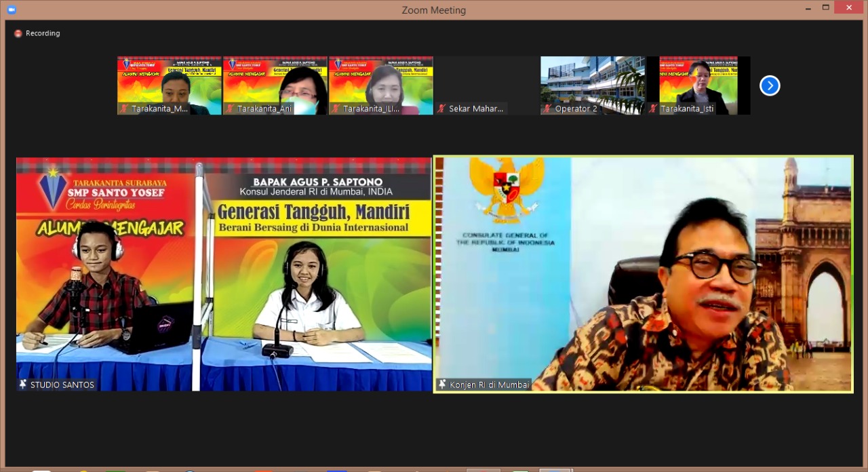Select the Sekar Mahar... participant tile
Viewport: 868px width, 472px height.
(x=487, y=85)
